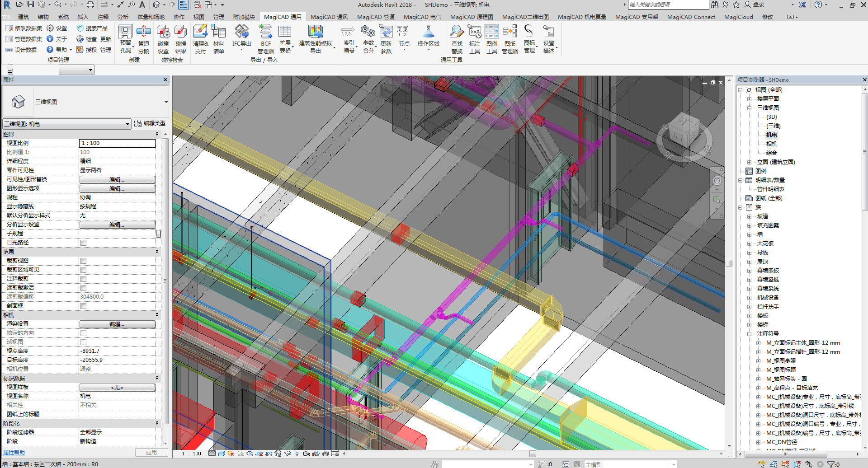
Task: Open the MagiCAD 电气 ribbon tab
Action: (422, 17)
